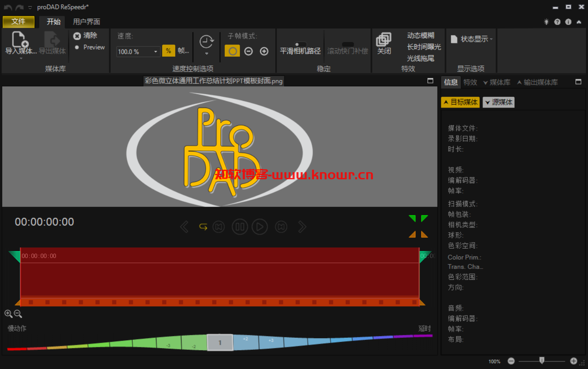Collapse the ribbon with the up chevron
This screenshot has width=588, height=369.
[x=579, y=22]
